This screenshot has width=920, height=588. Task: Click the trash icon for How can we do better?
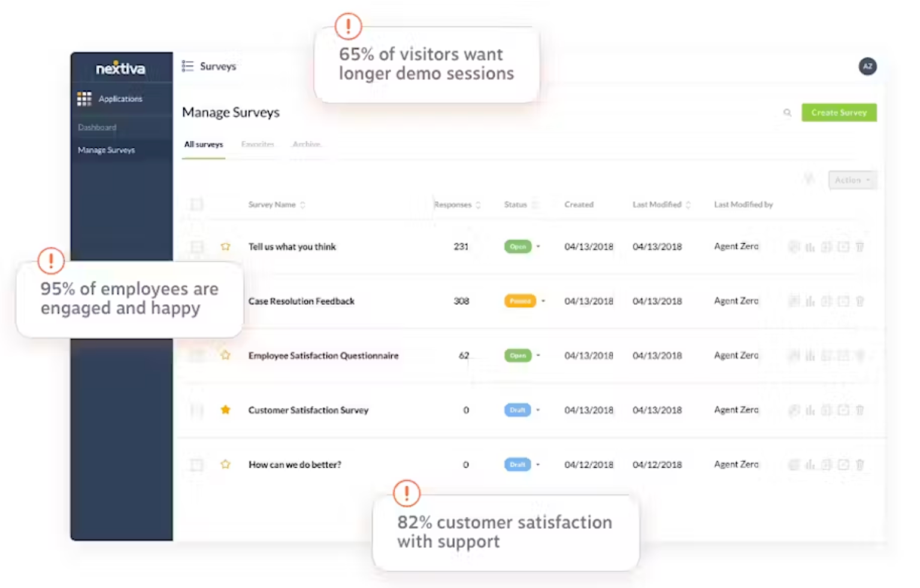click(860, 464)
